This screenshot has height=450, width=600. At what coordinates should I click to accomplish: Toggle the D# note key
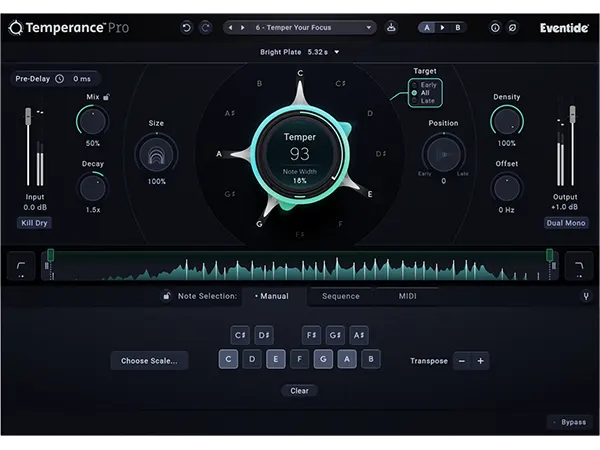pyautogui.click(x=264, y=335)
